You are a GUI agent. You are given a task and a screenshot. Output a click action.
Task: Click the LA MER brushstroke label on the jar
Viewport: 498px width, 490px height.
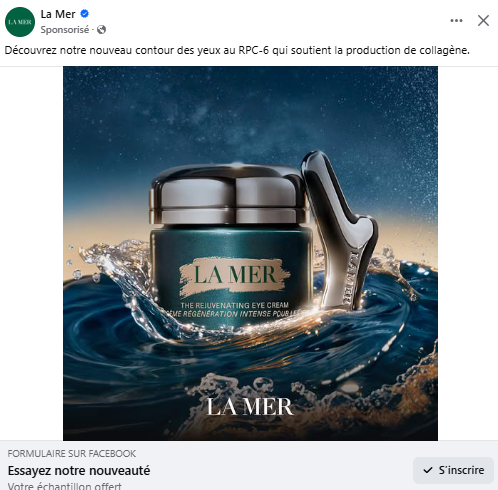(x=234, y=276)
